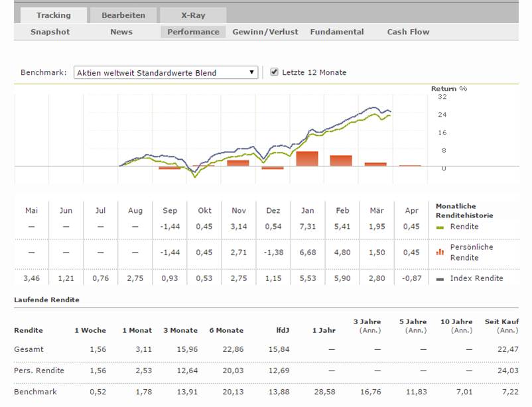Click the February bar in the chart

click(x=341, y=160)
